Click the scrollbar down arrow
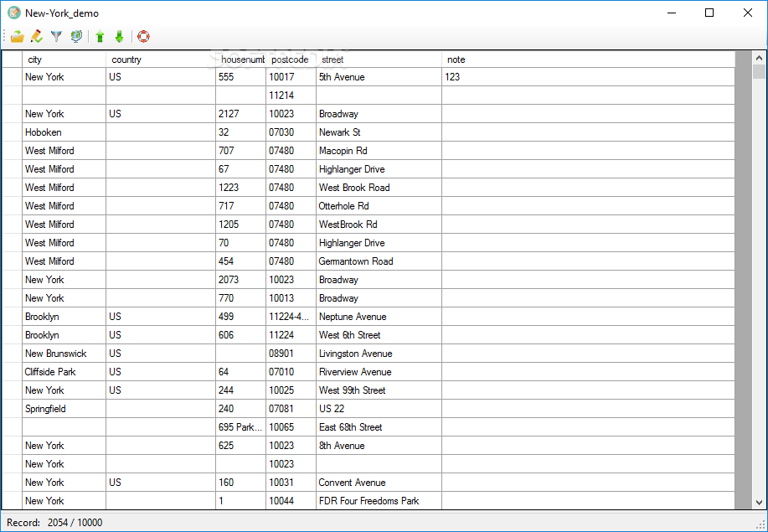 pyautogui.click(x=759, y=503)
